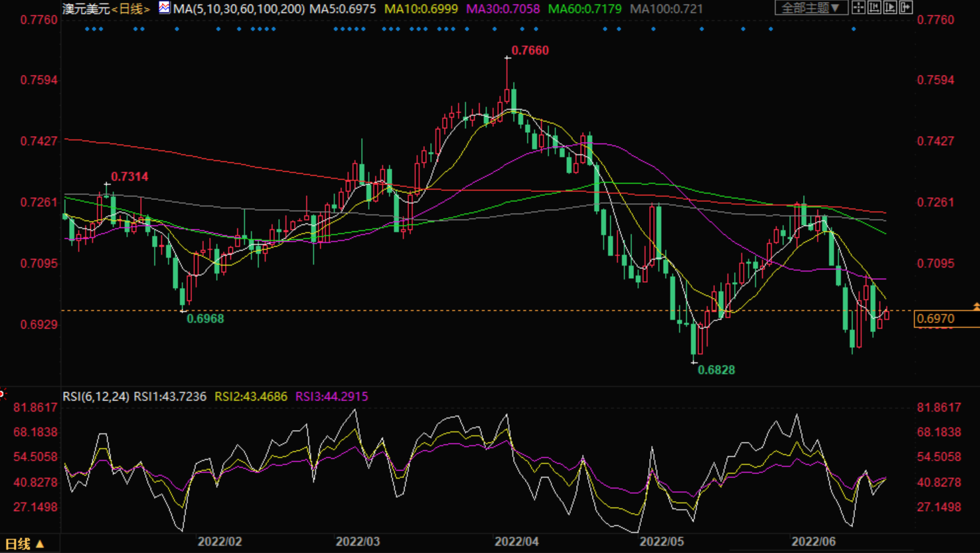Select the RSI(6,12,24) indicator label
The height and width of the screenshot is (553, 980).
coord(96,397)
